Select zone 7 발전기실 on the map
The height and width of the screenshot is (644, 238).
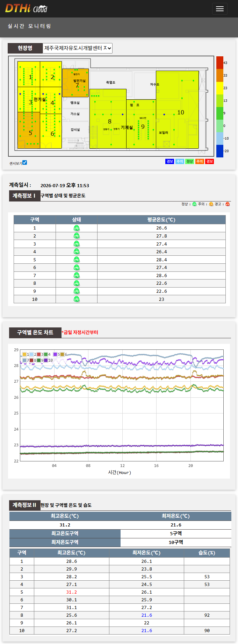pyautogui.click(x=75, y=83)
